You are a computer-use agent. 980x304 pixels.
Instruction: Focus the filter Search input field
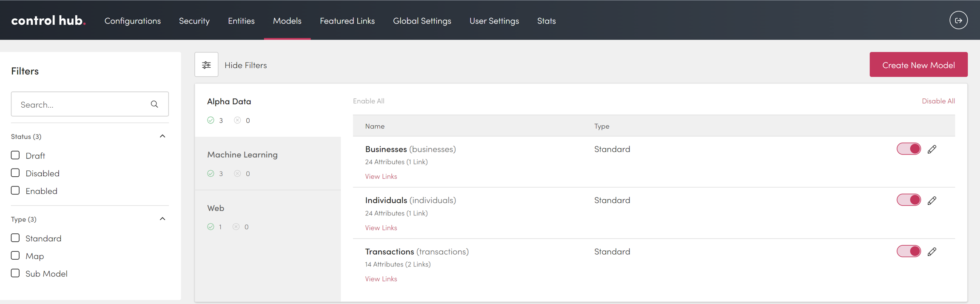[81, 104]
